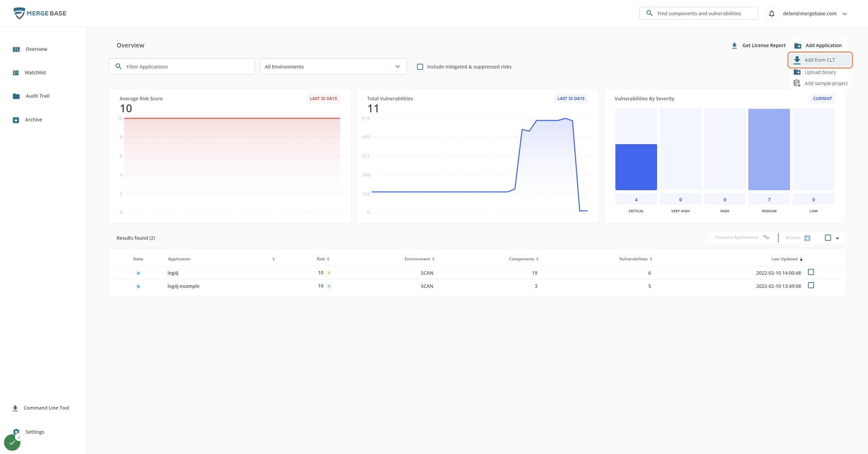Click the Compare Applications arrows icon
The image size is (868, 454).
(766, 237)
